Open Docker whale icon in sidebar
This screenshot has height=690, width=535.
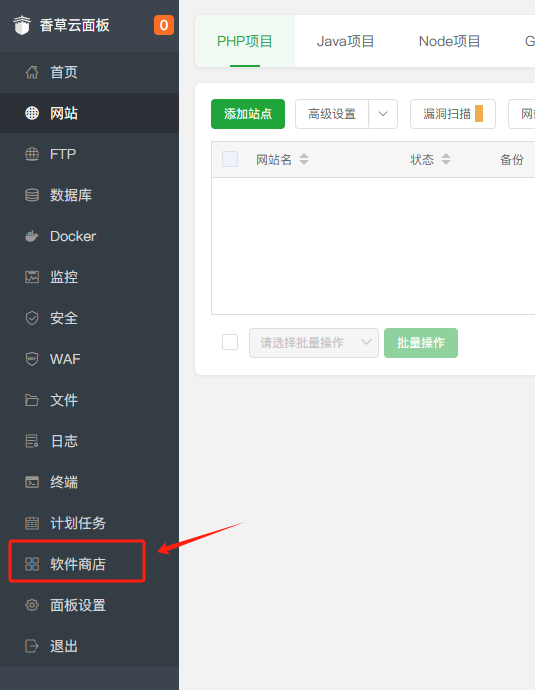point(32,236)
